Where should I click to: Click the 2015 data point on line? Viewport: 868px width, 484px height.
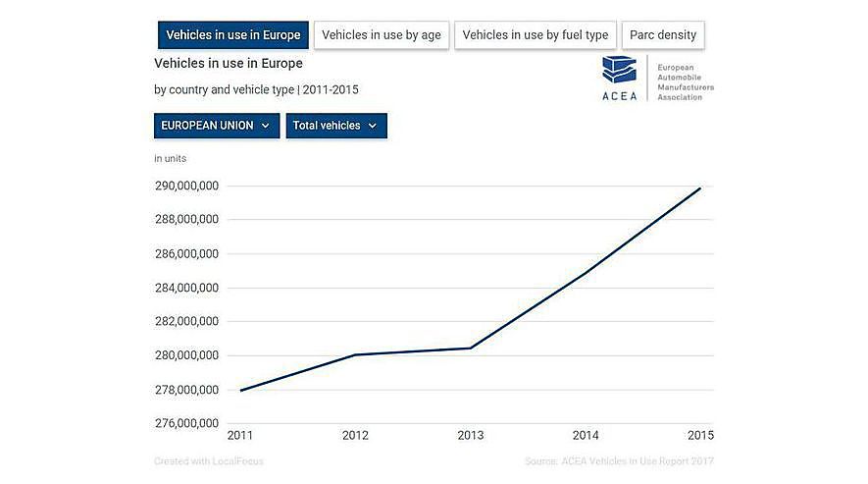point(700,188)
